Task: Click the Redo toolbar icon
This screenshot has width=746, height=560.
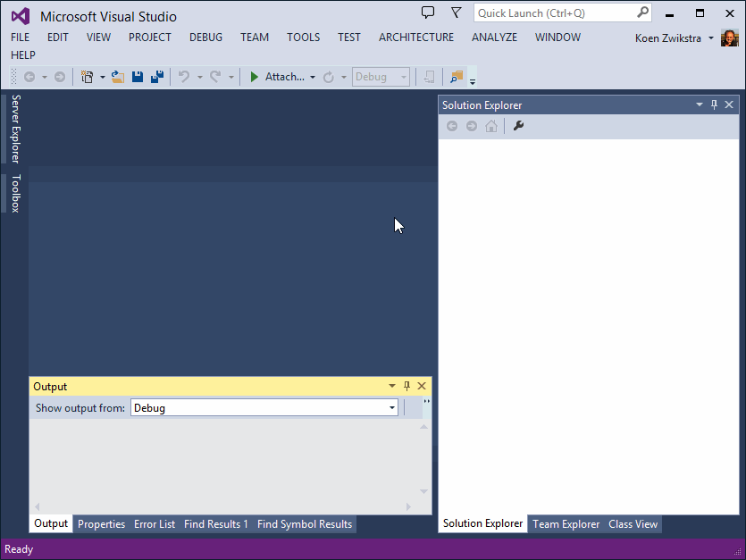Action: pos(215,77)
